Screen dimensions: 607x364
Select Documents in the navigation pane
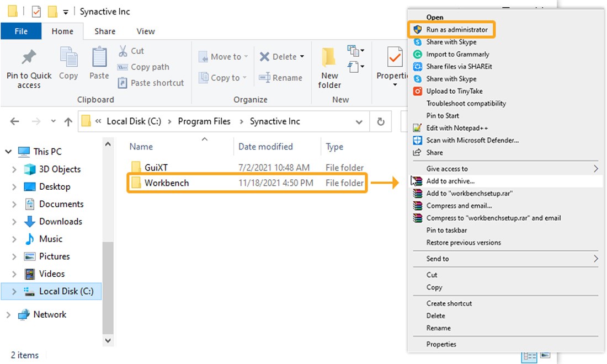click(61, 204)
